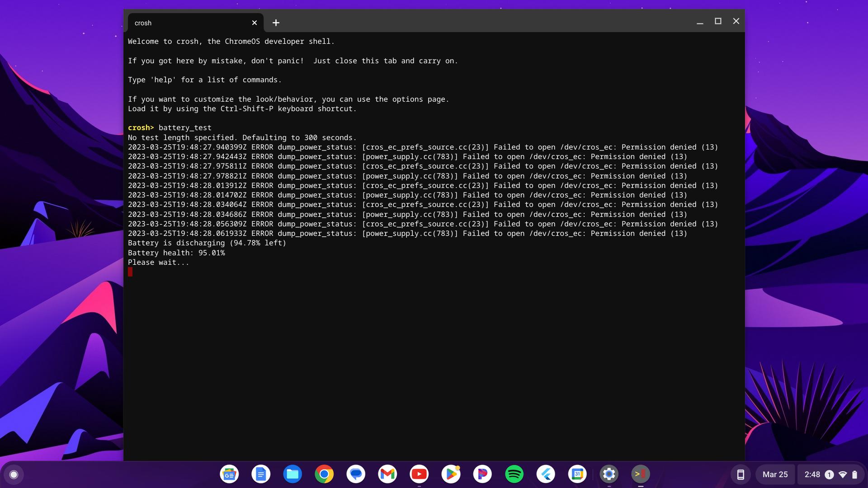
Task: Open Google Play Store
Action: click(x=451, y=474)
